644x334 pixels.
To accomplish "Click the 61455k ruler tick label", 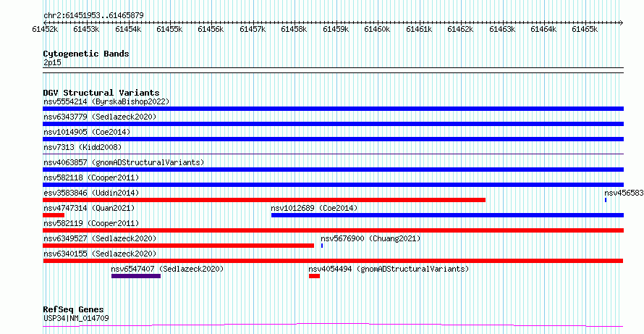I will [x=169, y=29].
